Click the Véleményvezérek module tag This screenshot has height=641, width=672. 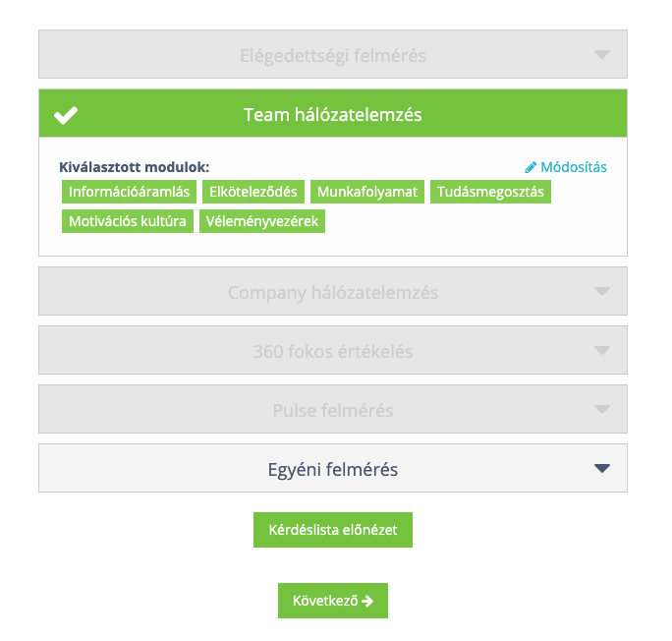point(262,221)
